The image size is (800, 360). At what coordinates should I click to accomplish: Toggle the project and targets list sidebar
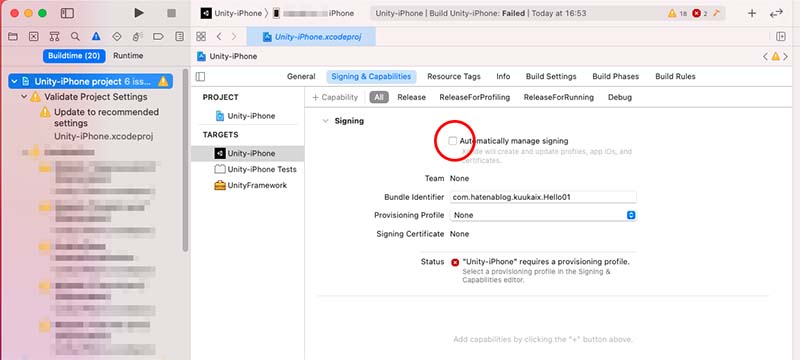pos(201,76)
